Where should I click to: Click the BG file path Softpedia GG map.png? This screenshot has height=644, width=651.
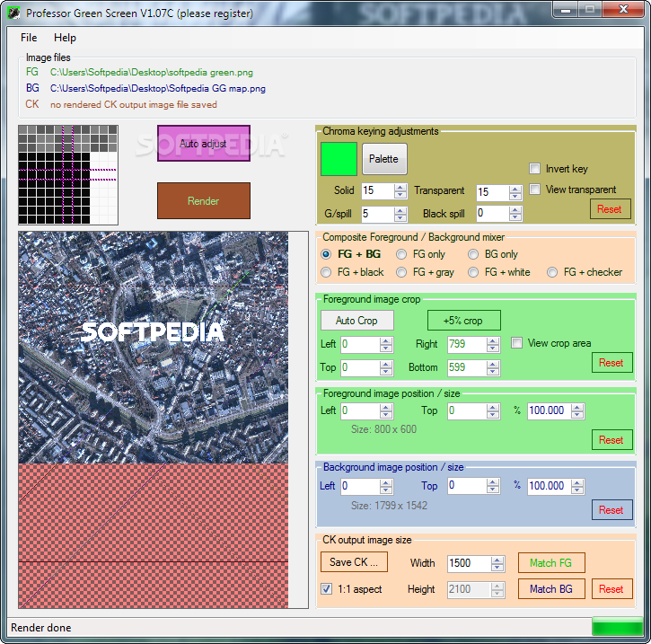(x=158, y=88)
